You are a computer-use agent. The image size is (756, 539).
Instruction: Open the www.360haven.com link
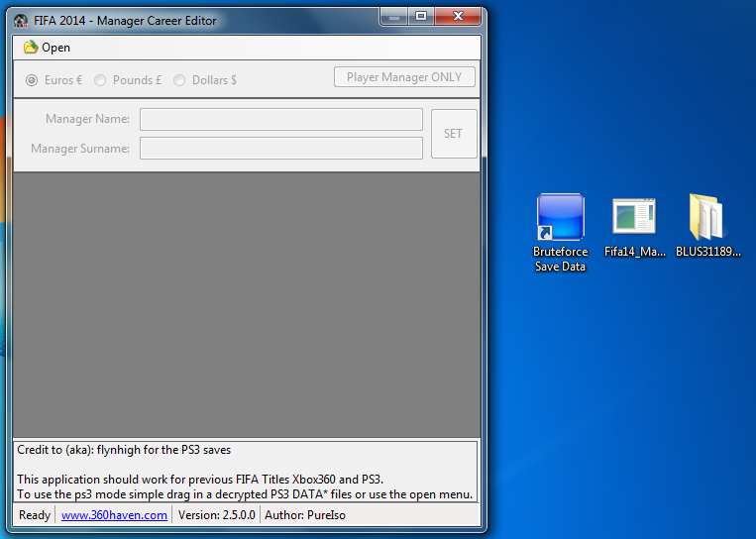click(x=114, y=515)
